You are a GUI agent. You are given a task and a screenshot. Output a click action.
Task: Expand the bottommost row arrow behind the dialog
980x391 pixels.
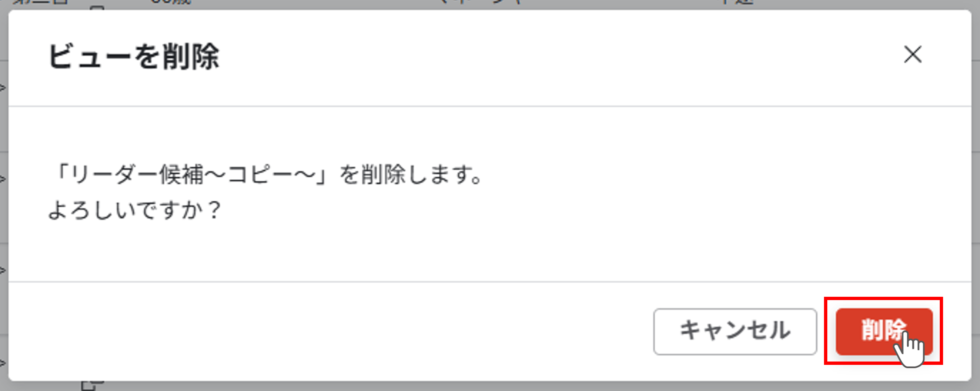[x=2, y=363]
